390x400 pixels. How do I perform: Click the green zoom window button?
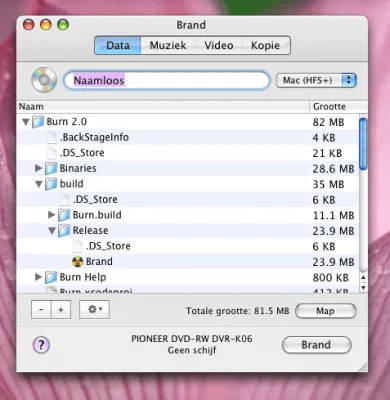click(x=63, y=25)
